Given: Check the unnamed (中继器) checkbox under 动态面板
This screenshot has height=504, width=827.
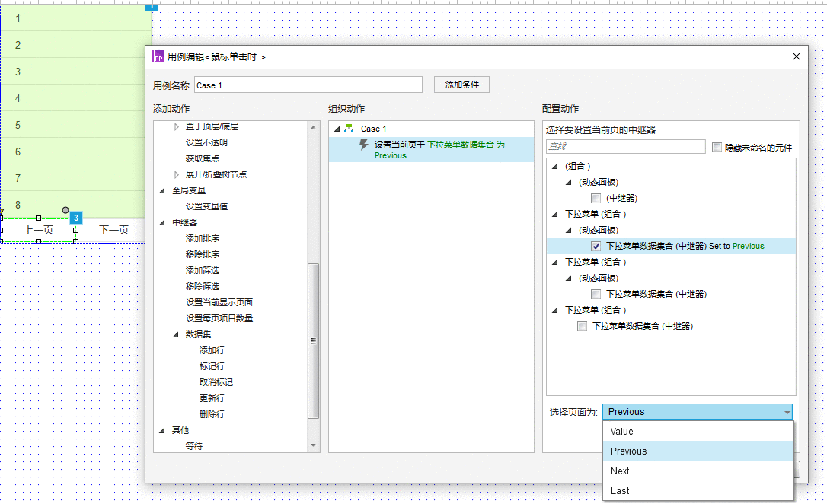Looking at the screenshot, I should [596, 198].
